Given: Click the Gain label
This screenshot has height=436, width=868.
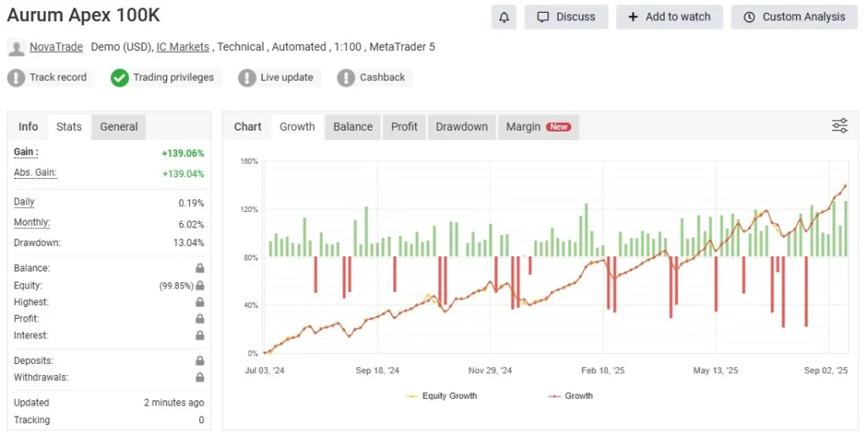Looking at the screenshot, I should (x=26, y=152).
